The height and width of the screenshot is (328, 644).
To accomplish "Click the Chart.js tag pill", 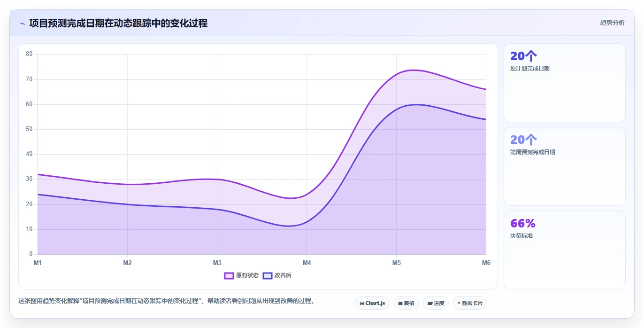I will click(372, 303).
